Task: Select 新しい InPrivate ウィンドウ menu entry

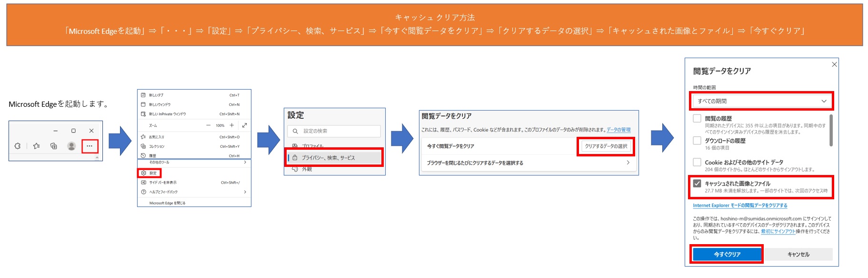Action: click(194, 114)
